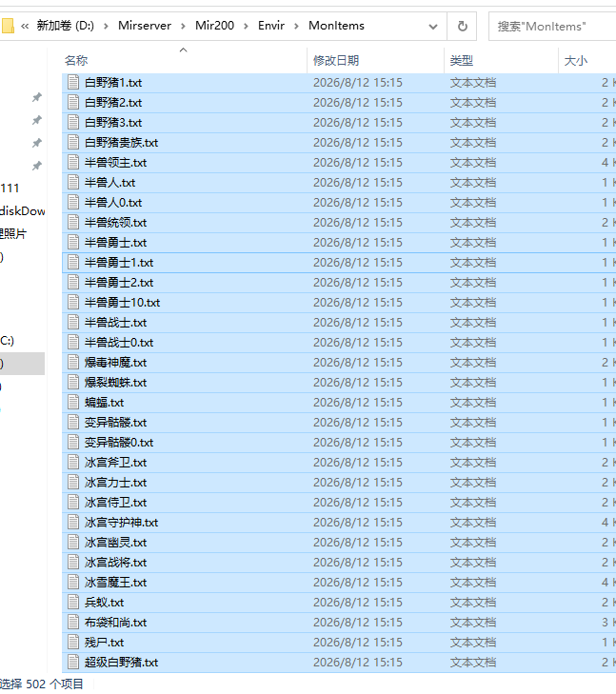
Task: Open the address bar history dropdown
Action: 433,27
